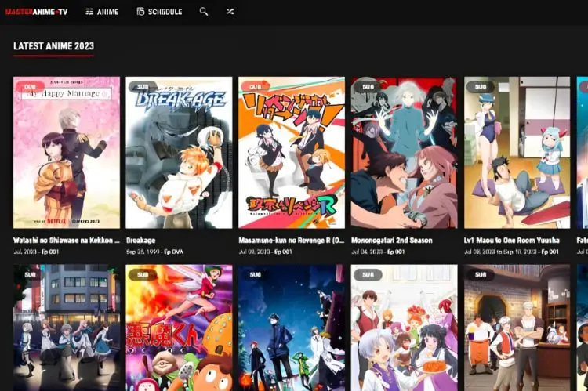Click SUB badge on the Akuma-kun poster

click(x=143, y=275)
